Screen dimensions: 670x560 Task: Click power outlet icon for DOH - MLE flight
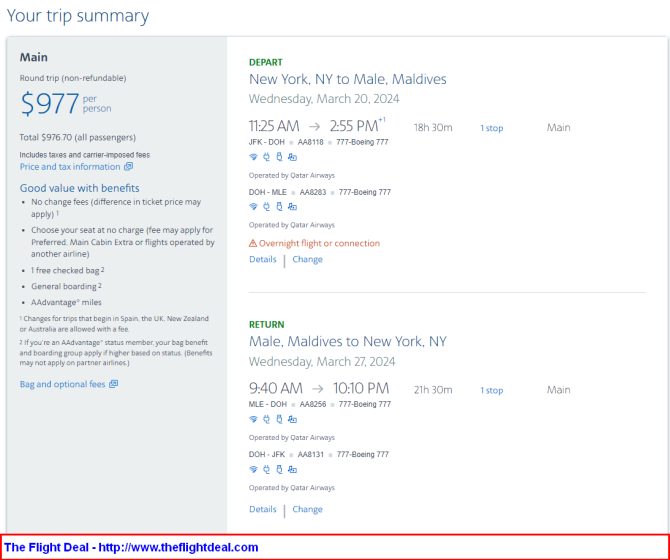(x=267, y=207)
